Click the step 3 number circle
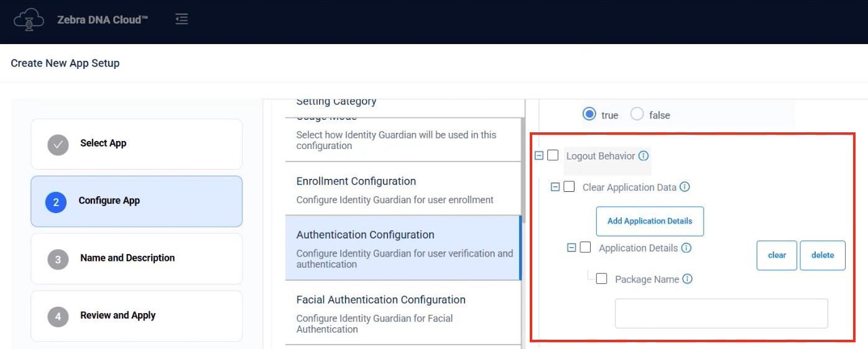 pos(58,259)
